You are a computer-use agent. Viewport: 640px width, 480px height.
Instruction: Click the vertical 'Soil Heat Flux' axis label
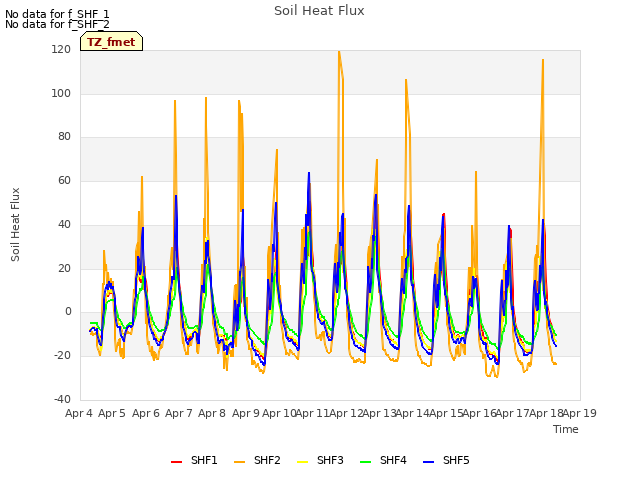15,224
